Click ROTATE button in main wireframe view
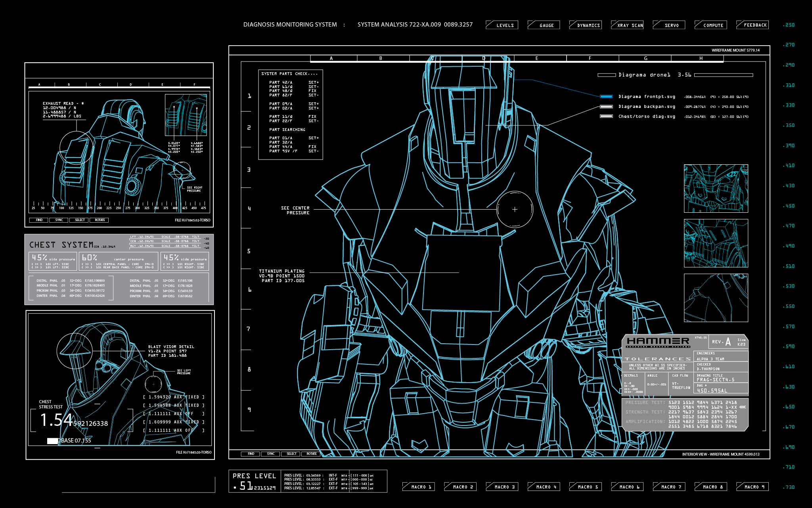Viewport: 812px width, 508px height. [312, 454]
